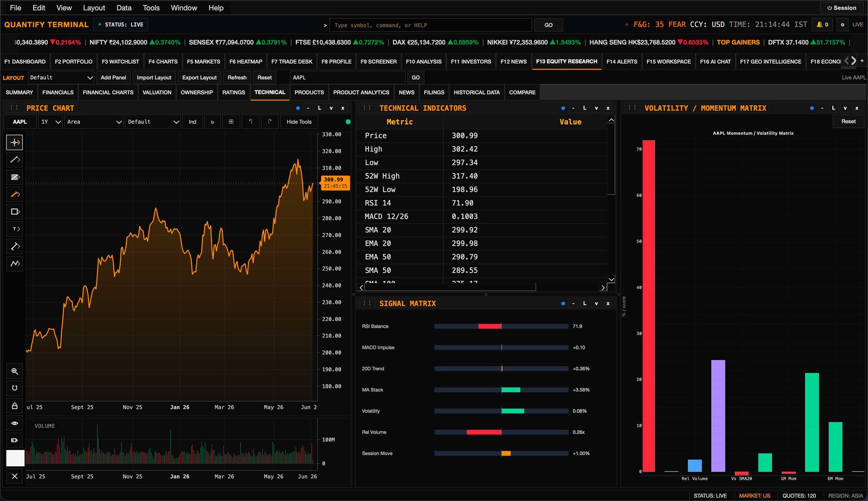Screen dimensions: 868x501
Task: Open the chart Default preset dropdown
Action: [x=153, y=122]
